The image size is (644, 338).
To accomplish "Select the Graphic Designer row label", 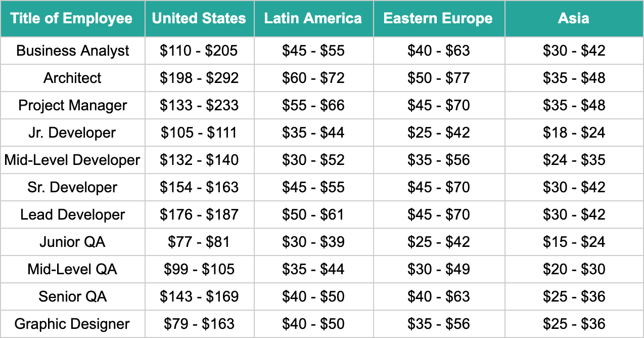I will pyautogui.click(x=72, y=324).
